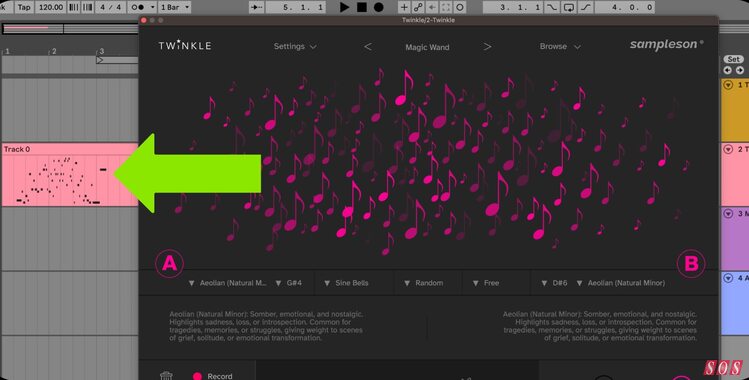Viewport: 749px width, 380px height.
Task: Click the Magic Wand preset name
Action: tap(427, 47)
